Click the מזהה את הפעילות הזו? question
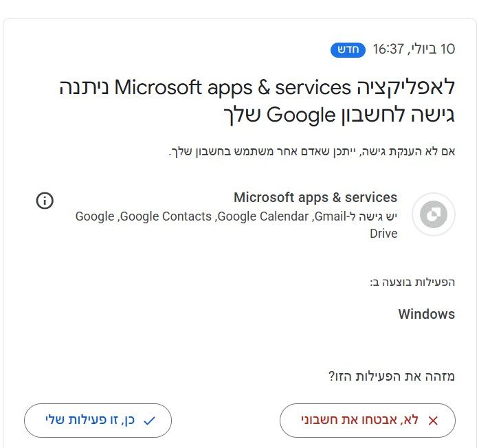 (392, 376)
